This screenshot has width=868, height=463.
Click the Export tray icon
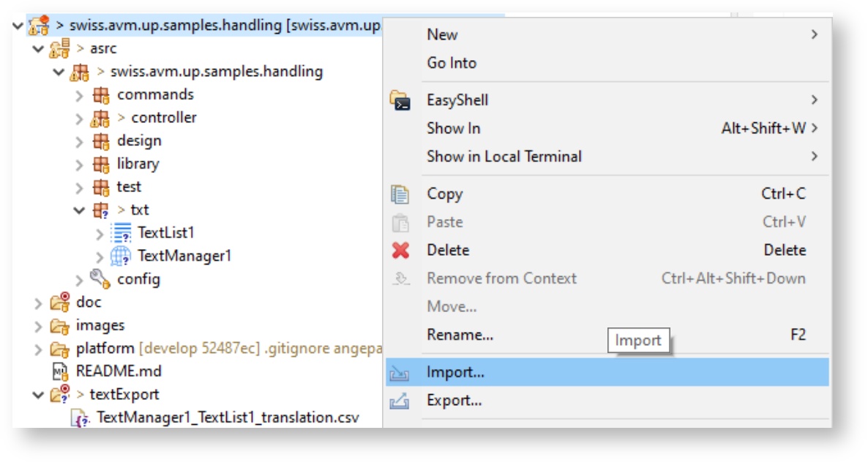click(x=400, y=401)
